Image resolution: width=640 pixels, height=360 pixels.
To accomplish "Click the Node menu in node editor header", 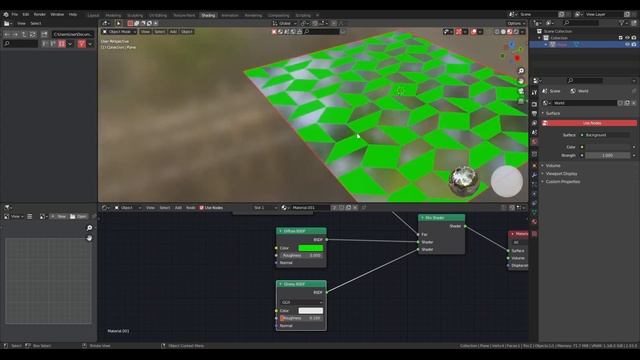I will point(191,208).
